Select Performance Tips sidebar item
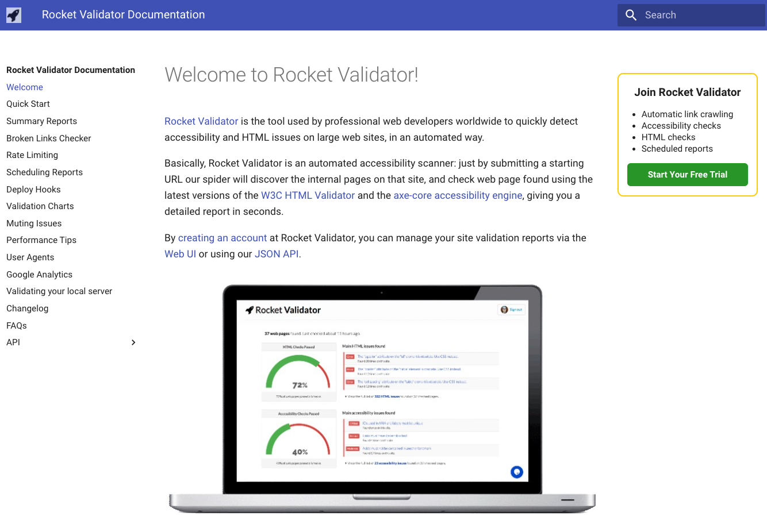Screen dimensions: 767x532 [41, 240]
